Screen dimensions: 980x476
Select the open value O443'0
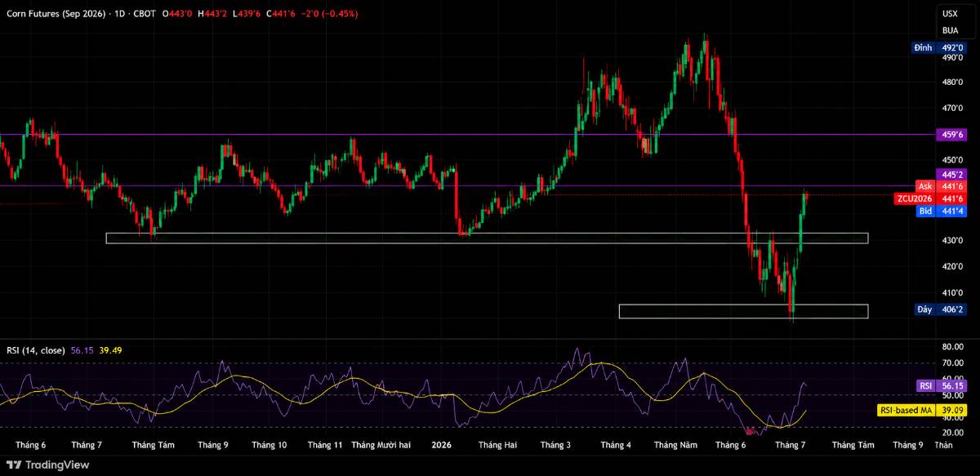[x=176, y=14]
